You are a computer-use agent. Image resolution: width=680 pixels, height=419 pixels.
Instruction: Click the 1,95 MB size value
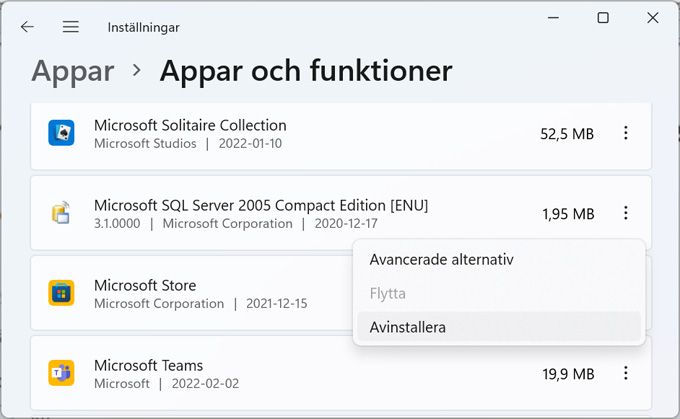(x=568, y=214)
